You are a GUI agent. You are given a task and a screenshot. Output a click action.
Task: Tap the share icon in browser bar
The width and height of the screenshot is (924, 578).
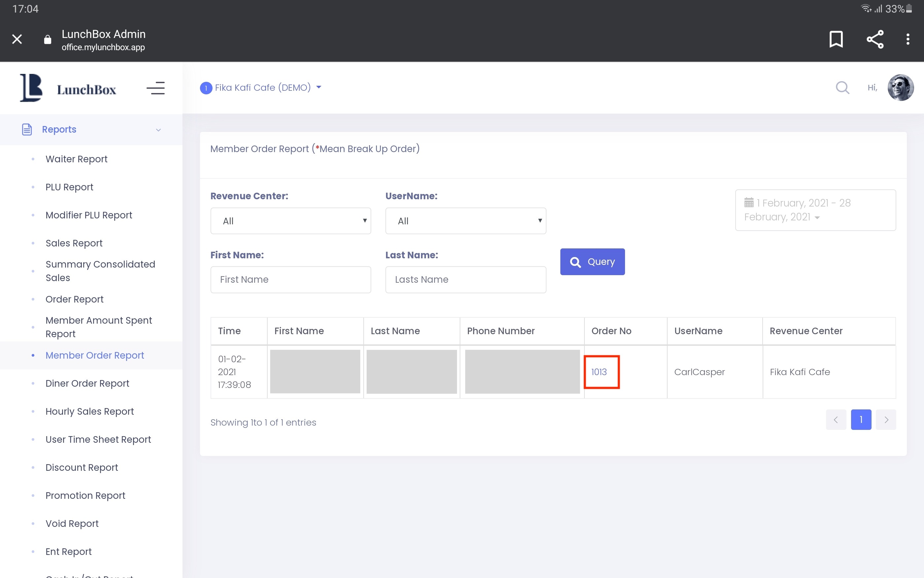click(x=875, y=39)
